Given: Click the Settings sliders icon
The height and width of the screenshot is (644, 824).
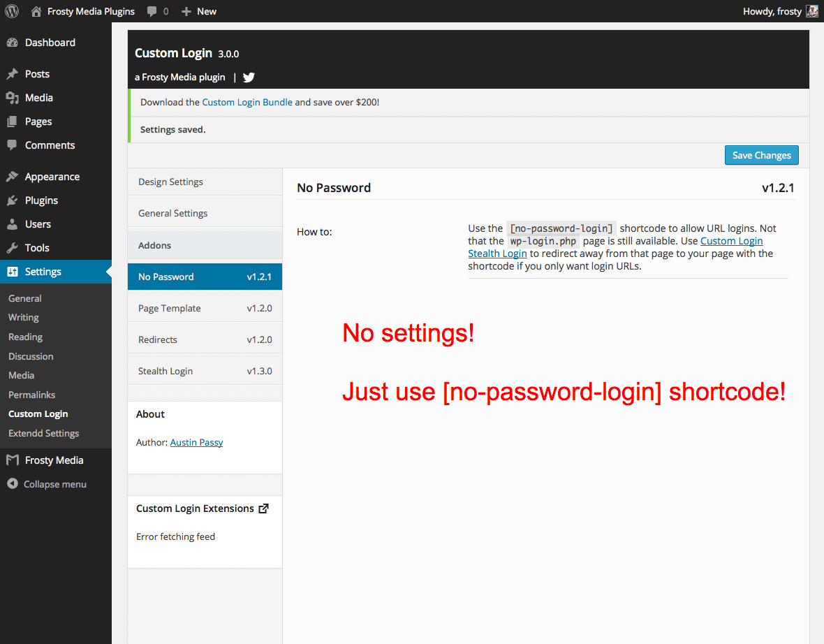Looking at the screenshot, I should pyautogui.click(x=12, y=272).
